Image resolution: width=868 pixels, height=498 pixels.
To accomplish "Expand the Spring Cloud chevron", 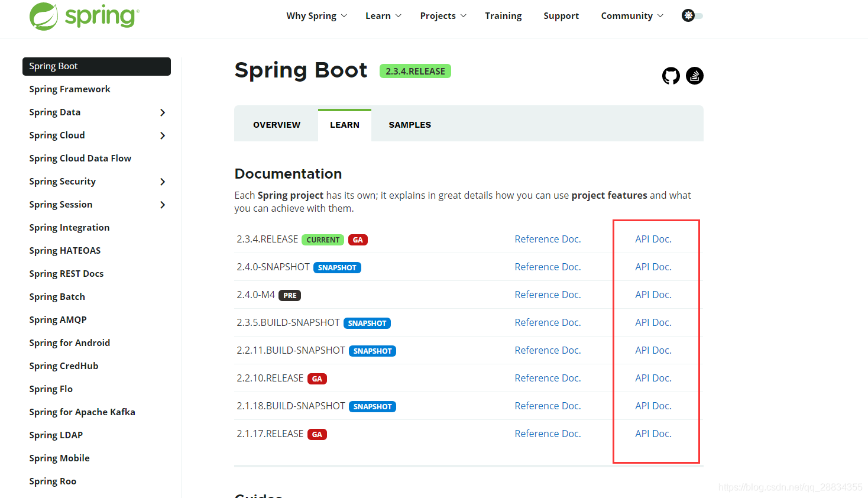I will coord(163,135).
